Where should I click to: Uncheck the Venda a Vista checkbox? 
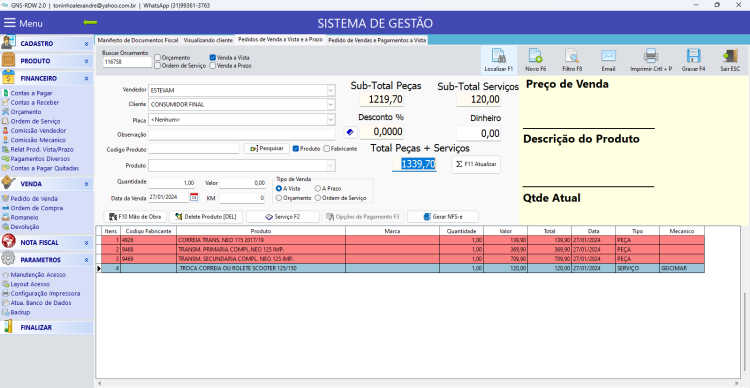[x=213, y=57]
